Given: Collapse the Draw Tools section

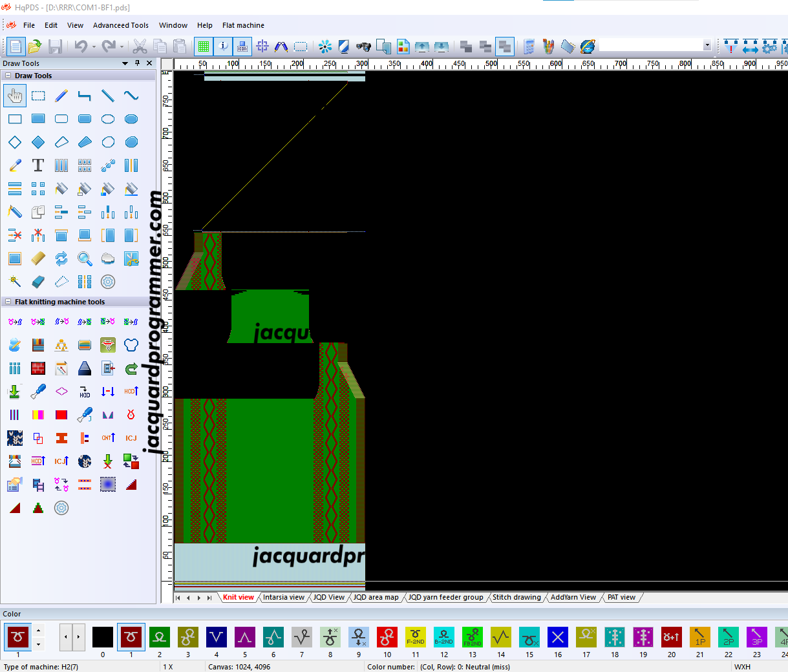Looking at the screenshot, I should point(8,76).
